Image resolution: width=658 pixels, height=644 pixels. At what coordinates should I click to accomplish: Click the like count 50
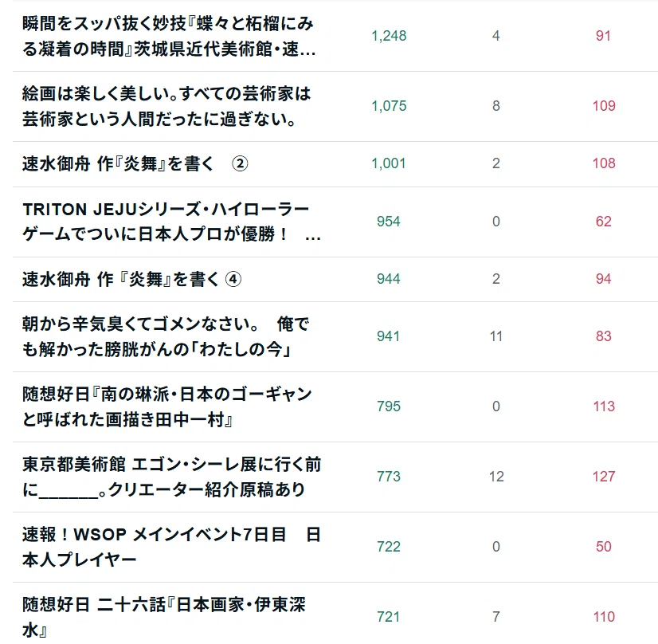tap(604, 547)
